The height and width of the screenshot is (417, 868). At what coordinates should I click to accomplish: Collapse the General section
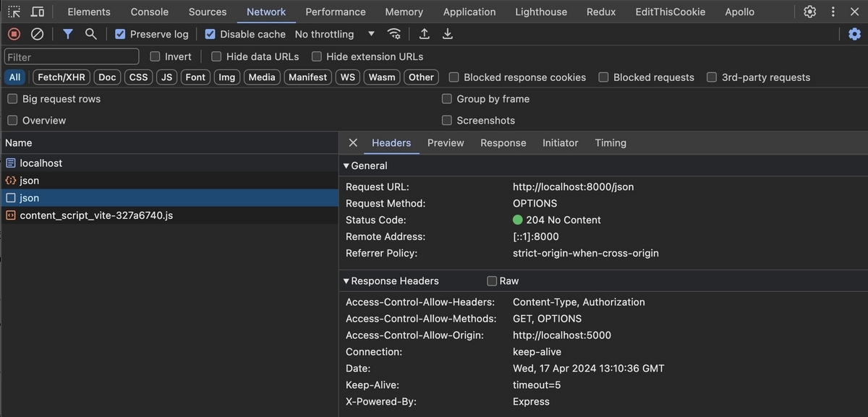[x=346, y=165]
